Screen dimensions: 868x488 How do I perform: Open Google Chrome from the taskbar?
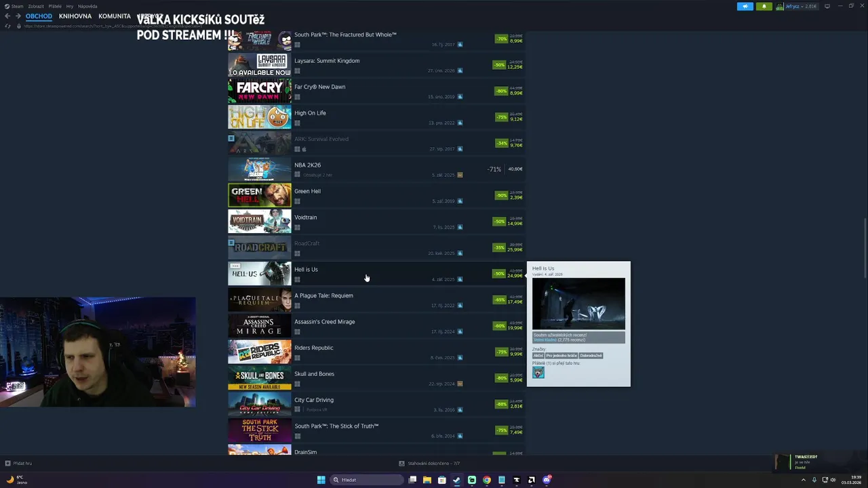[487, 480]
